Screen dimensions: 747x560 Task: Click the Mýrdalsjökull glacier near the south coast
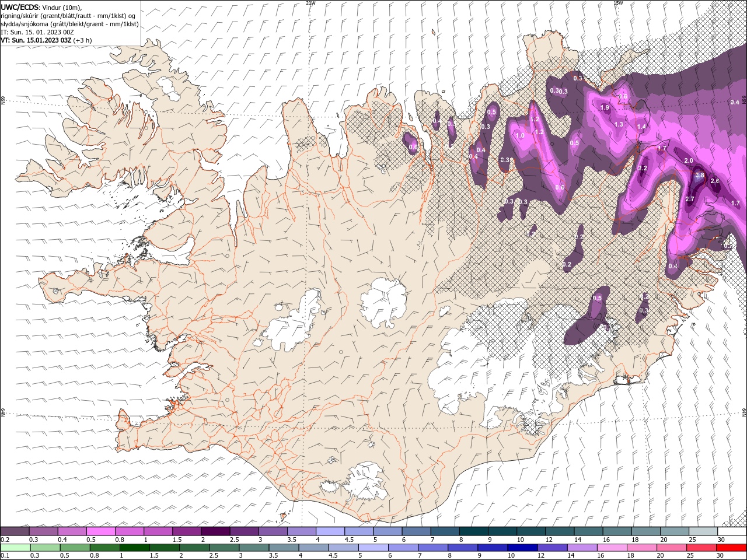pos(366,481)
